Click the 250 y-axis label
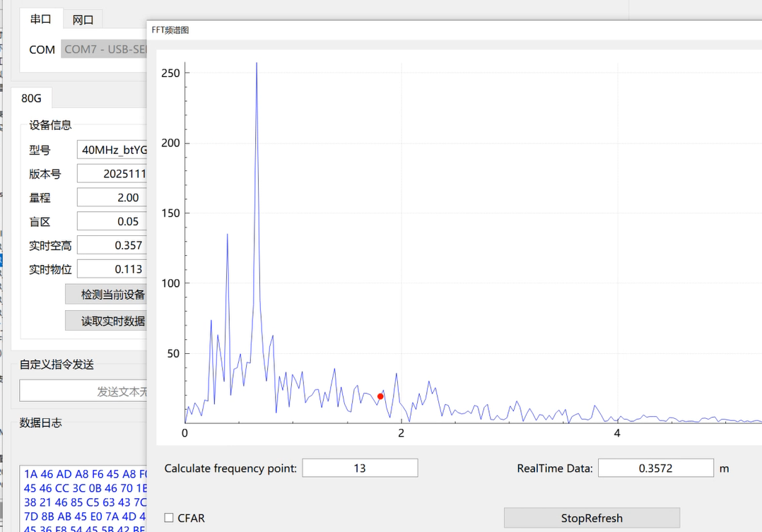Viewport: 762px width, 532px height. (x=170, y=73)
